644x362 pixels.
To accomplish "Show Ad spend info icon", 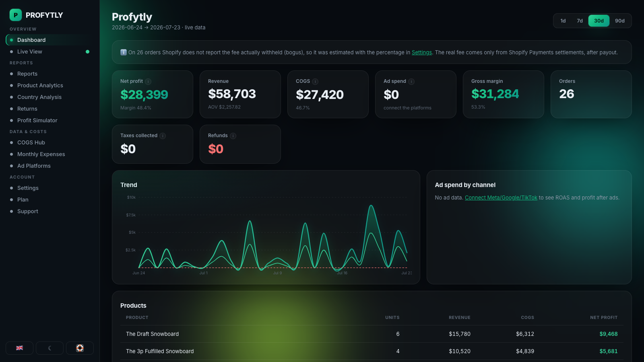I will pyautogui.click(x=411, y=81).
